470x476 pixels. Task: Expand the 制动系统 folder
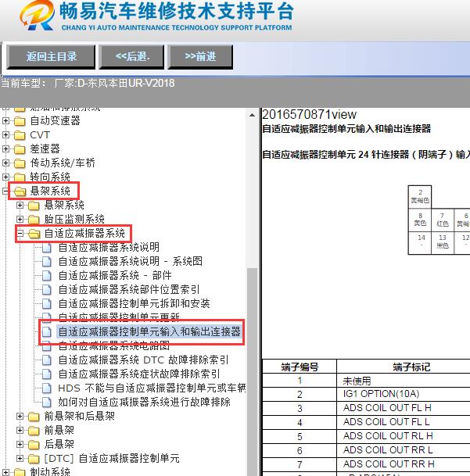5,472
